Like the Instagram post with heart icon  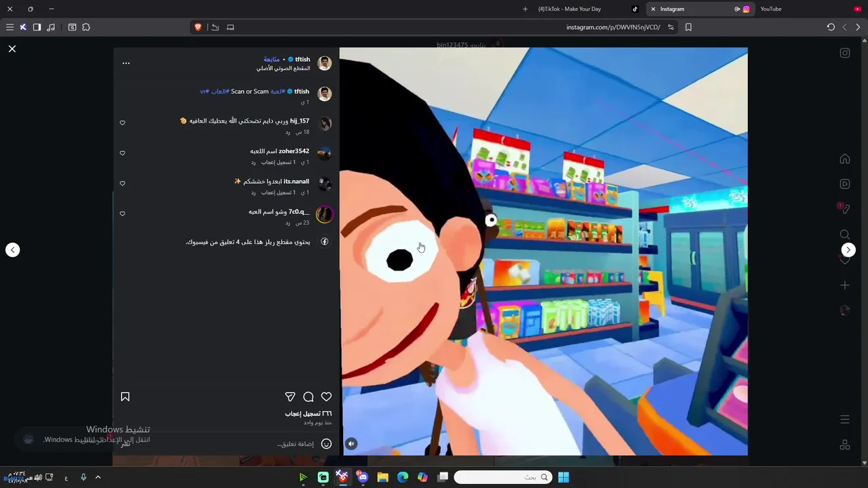pos(326,396)
